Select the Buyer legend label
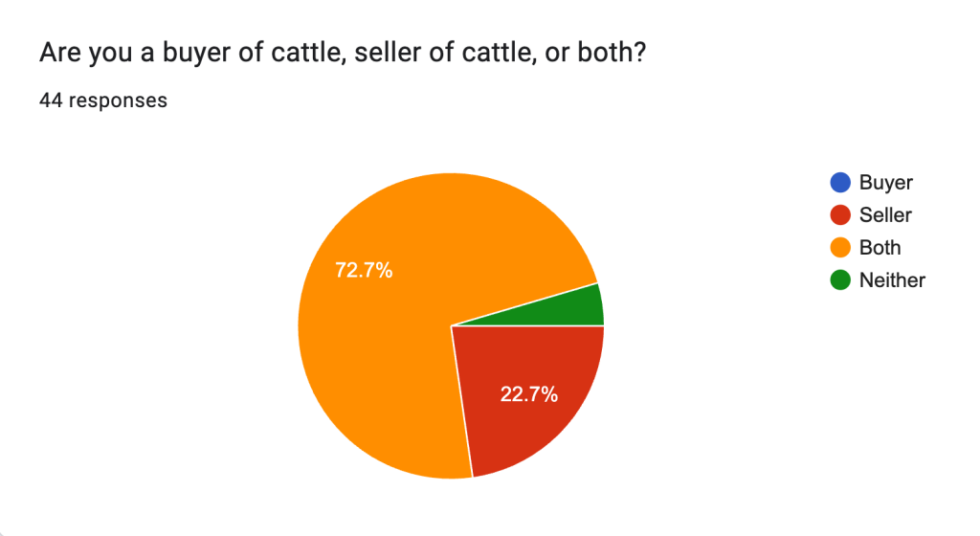980x536 pixels. (x=885, y=183)
